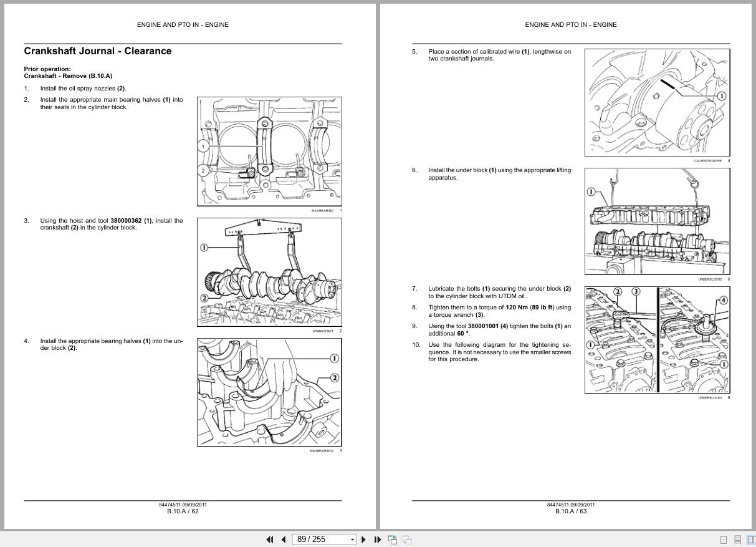Image resolution: width=756 pixels, height=547 pixels.
Task: Click the CALIBRATEDWIRE figure on the right page
Action: pos(657,102)
